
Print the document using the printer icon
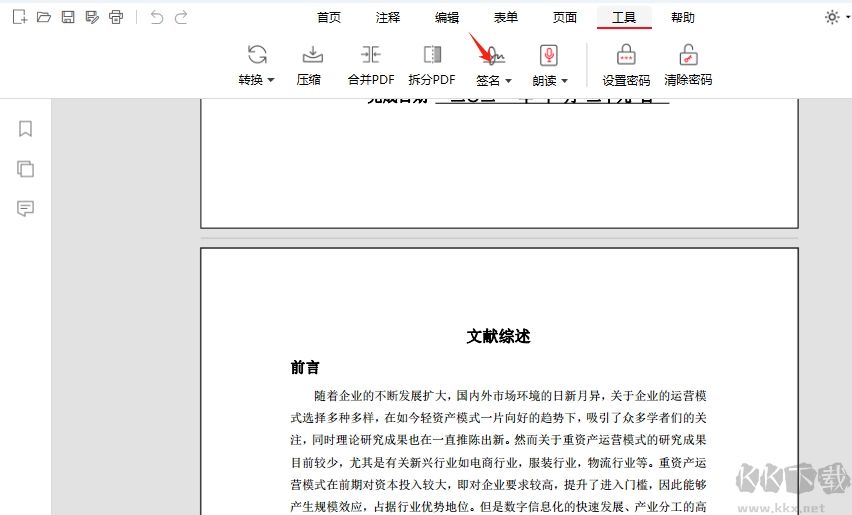tap(116, 17)
